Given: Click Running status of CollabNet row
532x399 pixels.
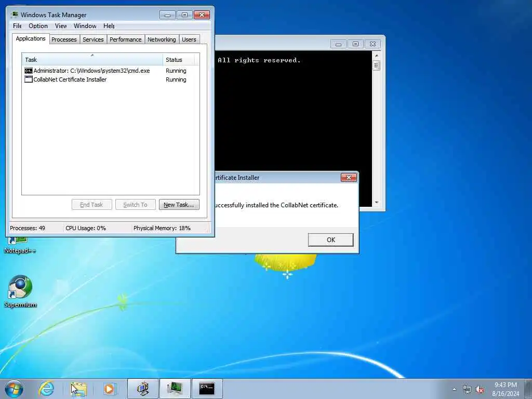Looking at the screenshot, I should click(x=176, y=79).
